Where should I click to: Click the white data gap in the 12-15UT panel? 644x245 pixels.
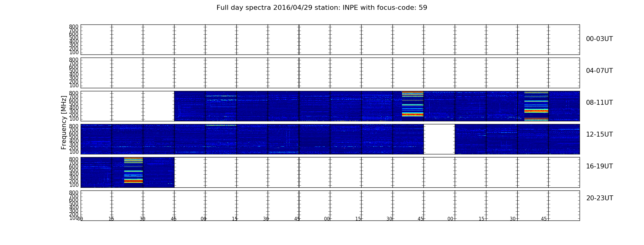[x=439, y=139]
